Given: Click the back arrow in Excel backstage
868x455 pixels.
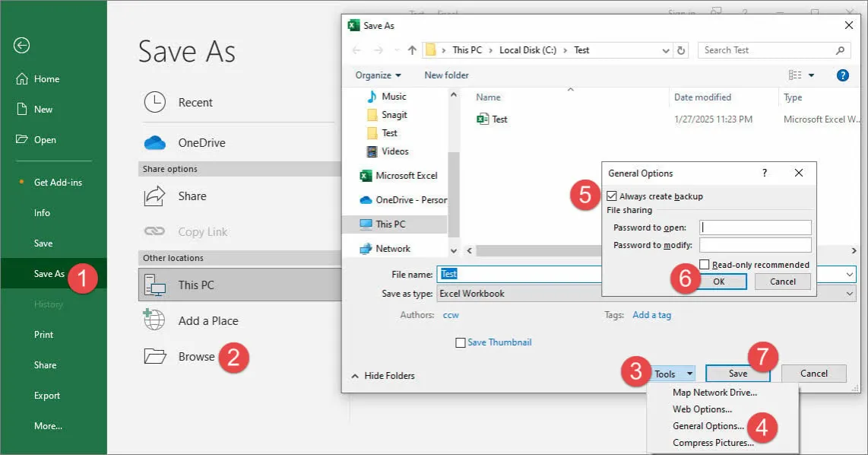Looking at the screenshot, I should pyautogui.click(x=21, y=46).
